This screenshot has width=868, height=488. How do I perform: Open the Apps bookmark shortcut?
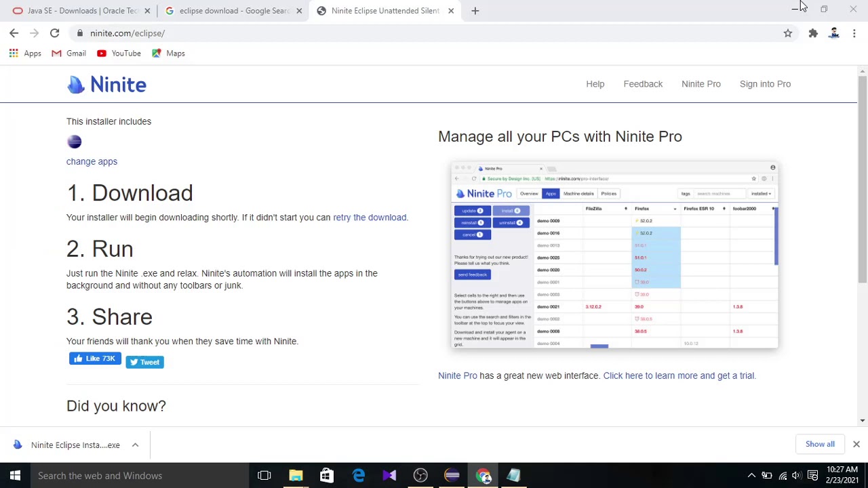[25, 54]
